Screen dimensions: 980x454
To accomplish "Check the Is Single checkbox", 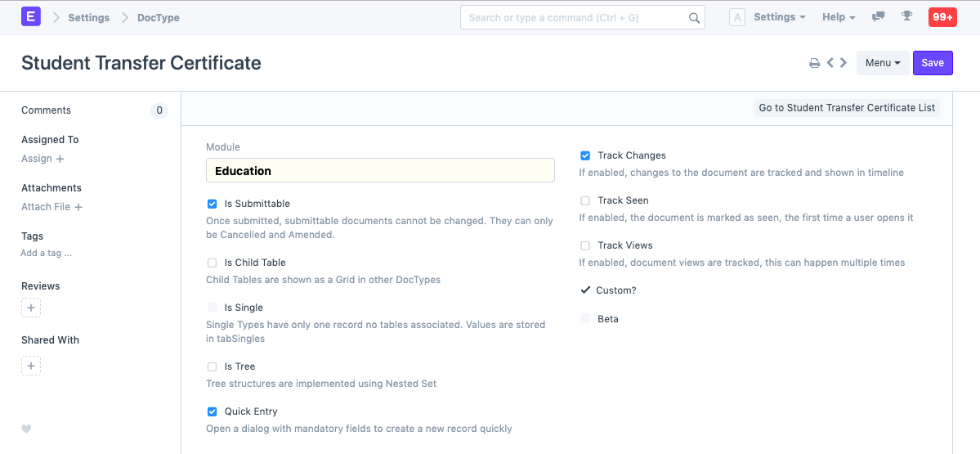I will [212, 308].
